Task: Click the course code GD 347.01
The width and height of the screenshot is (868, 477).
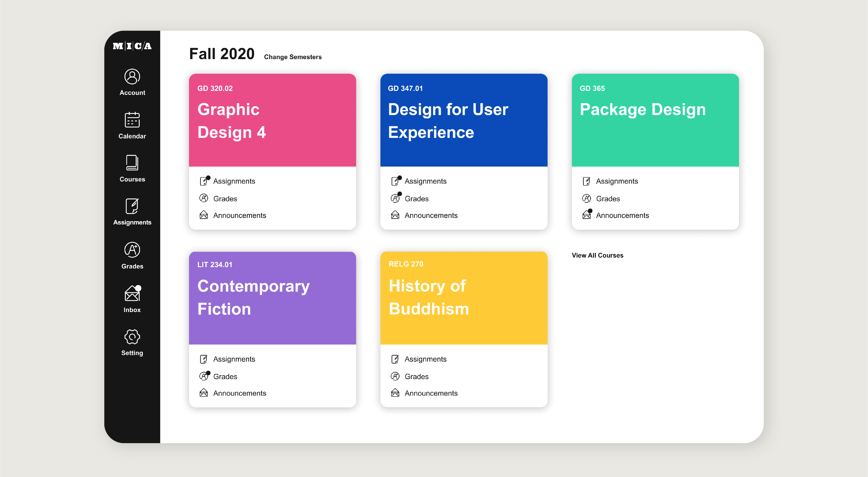Action: pyautogui.click(x=405, y=88)
